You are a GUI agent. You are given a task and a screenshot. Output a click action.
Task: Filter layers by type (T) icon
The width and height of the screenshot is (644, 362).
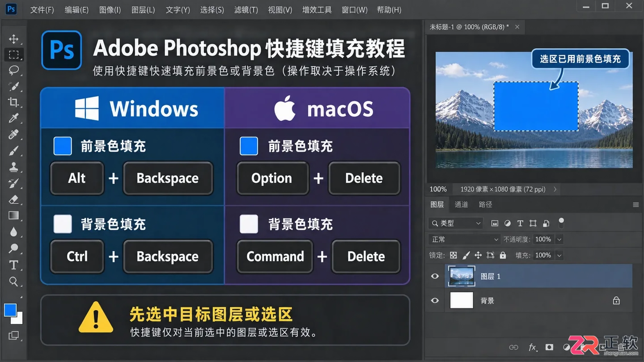[520, 223]
